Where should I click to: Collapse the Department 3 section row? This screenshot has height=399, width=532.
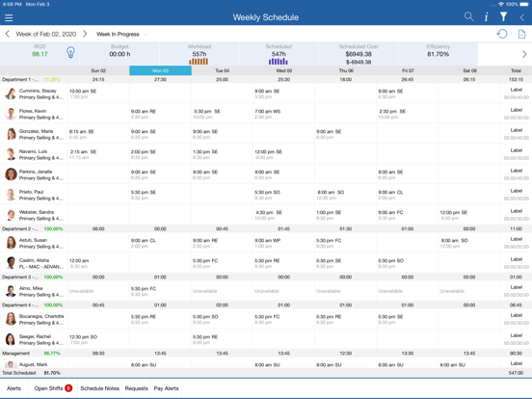point(266,277)
